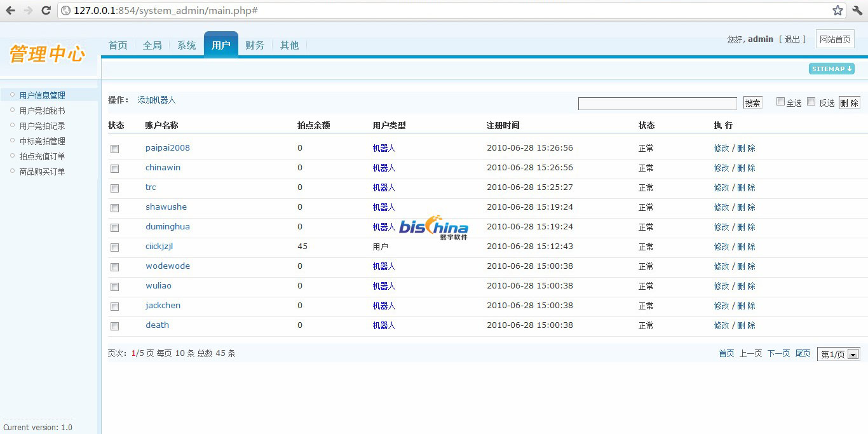Click the 用户 type cell for ciickjzjl
This screenshot has width=868, height=434.
pos(380,247)
